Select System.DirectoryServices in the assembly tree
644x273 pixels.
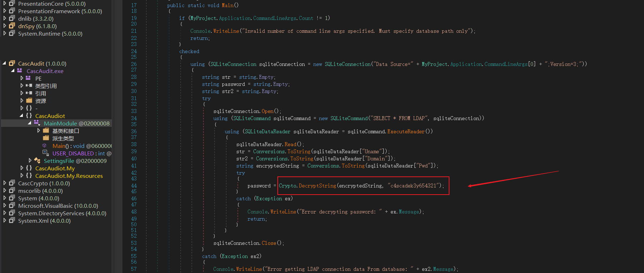pyautogui.click(x=62, y=213)
